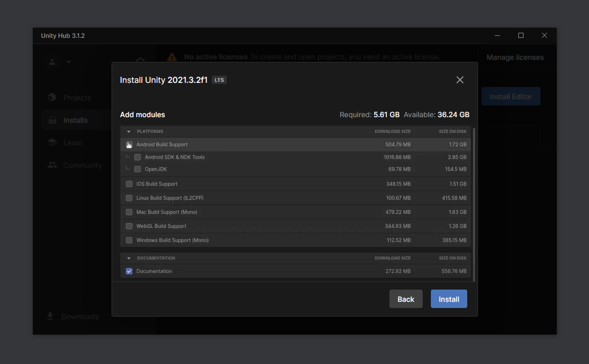This screenshot has height=364, width=589.
Task: Click the 1016.66 MB download size
Action: point(397,157)
